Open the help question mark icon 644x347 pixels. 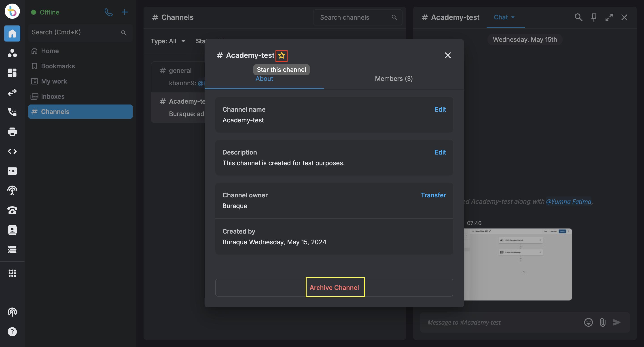(12, 332)
